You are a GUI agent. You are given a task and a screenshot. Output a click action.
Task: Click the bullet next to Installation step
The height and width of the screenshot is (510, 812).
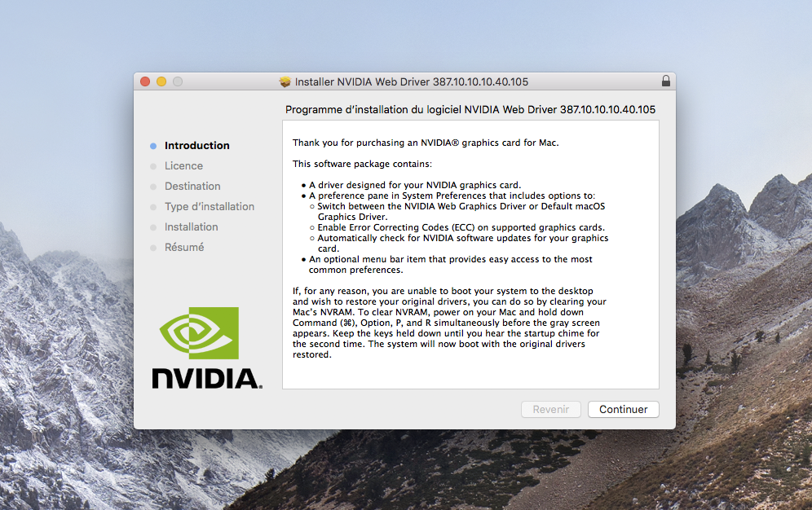tap(154, 226)
